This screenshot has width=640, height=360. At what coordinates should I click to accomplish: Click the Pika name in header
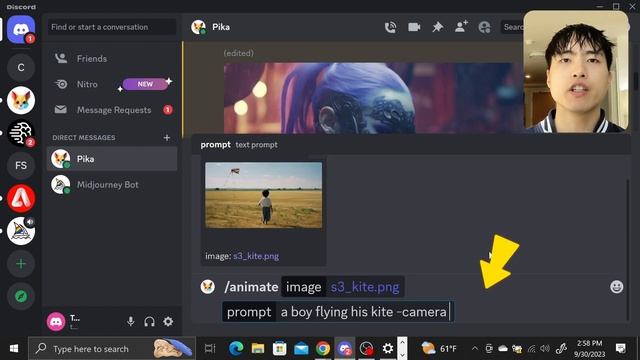(x=221, y=27)
